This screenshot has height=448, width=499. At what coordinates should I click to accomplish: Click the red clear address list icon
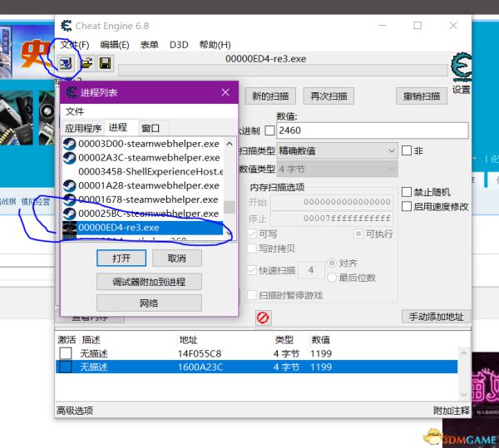pyautogui.click(x=263, y=318)
